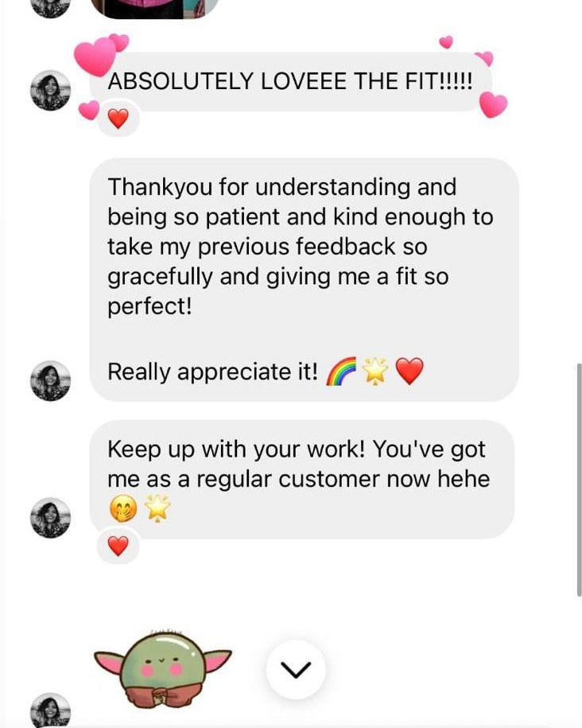The width and height of the screenshot is (582, 728).
Task: Tap sender avatar beside 'Really appreciate it!'
Action: point(50,381)
